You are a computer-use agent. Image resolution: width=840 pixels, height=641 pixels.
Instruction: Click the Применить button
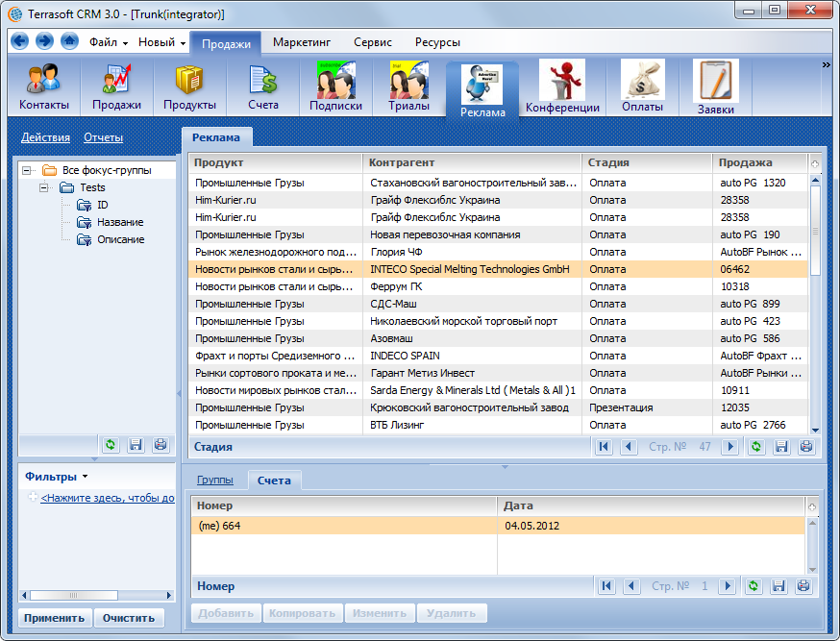pos(55,618)
